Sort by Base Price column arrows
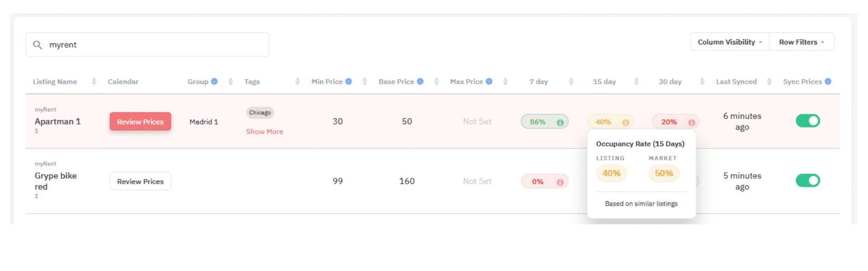868x271 pixels. point(436,81)
